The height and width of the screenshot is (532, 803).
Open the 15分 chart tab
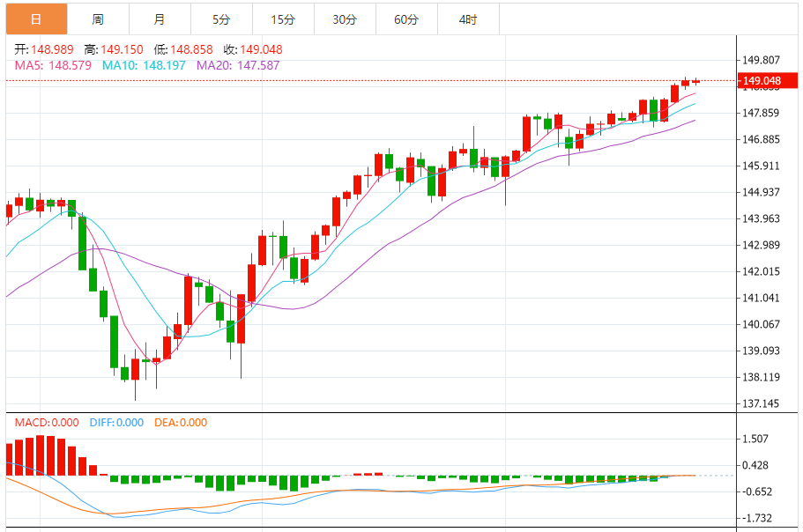283,19
